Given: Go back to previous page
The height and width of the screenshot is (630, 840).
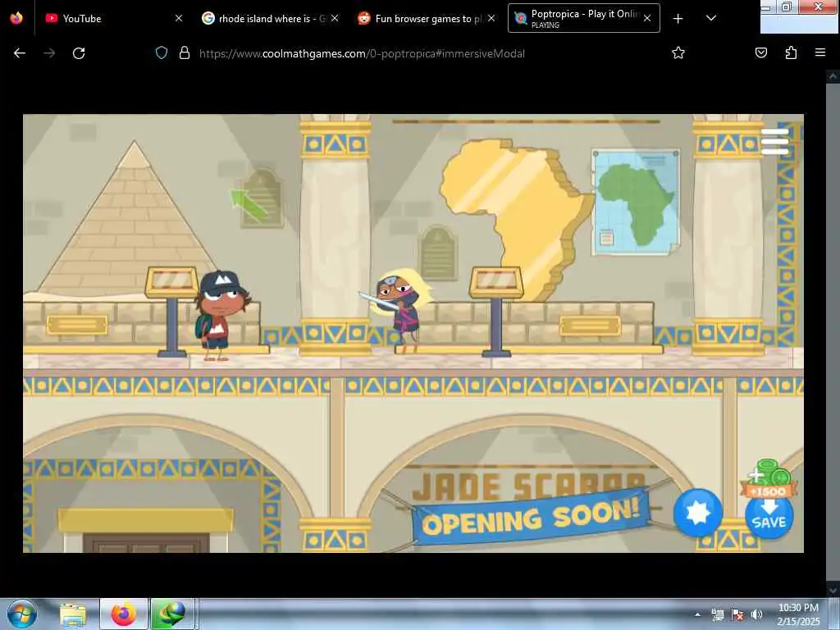Looking at the screenshot, I should tap(20, 53).
